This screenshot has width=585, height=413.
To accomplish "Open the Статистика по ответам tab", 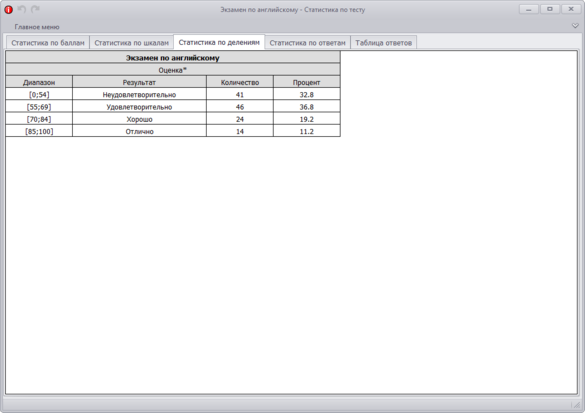I will click(307, 43).
